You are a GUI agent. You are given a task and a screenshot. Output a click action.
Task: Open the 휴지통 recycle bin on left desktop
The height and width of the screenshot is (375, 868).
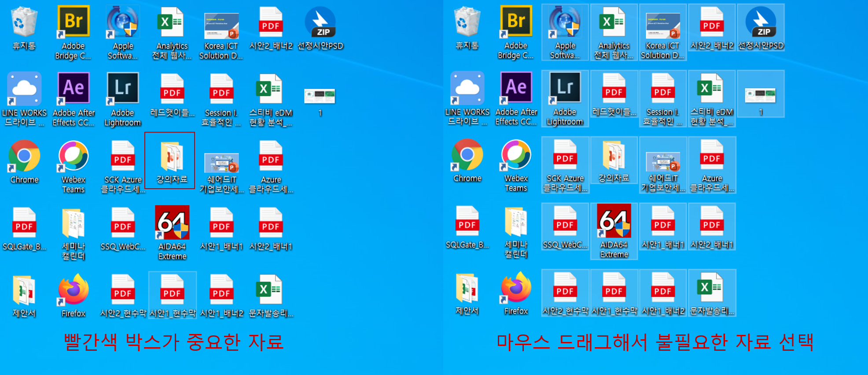[24, 22]
